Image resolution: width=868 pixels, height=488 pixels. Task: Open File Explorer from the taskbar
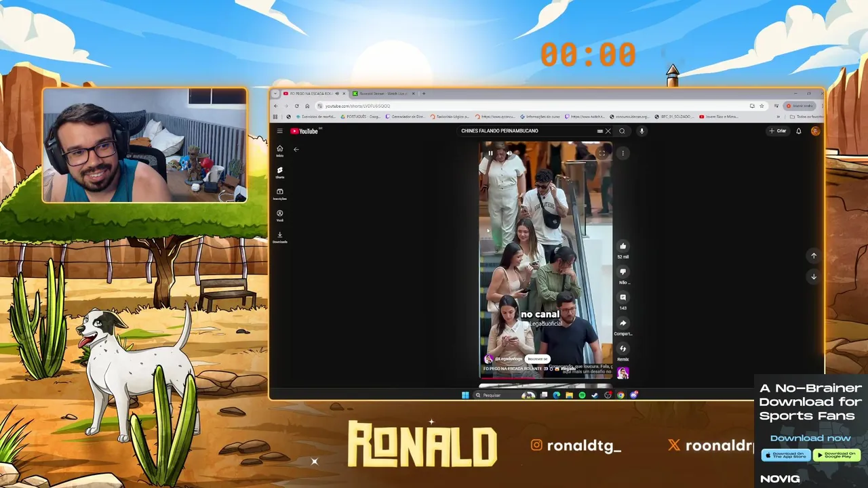(569, 395)
